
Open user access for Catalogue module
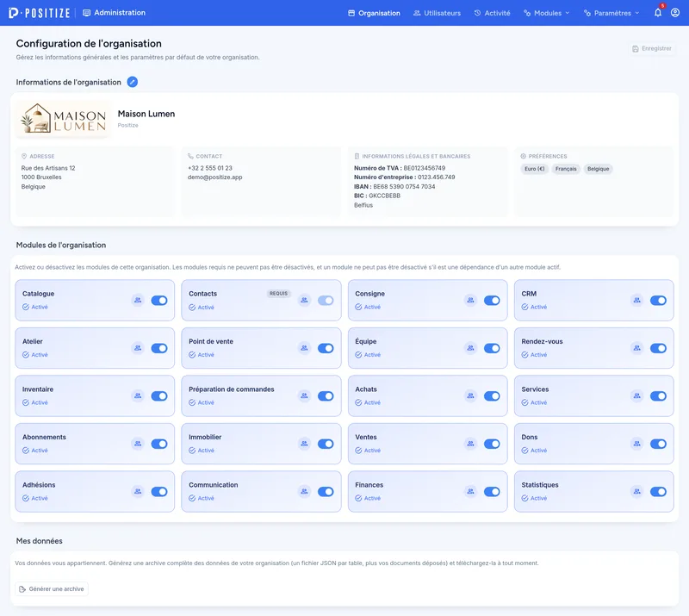138,301
